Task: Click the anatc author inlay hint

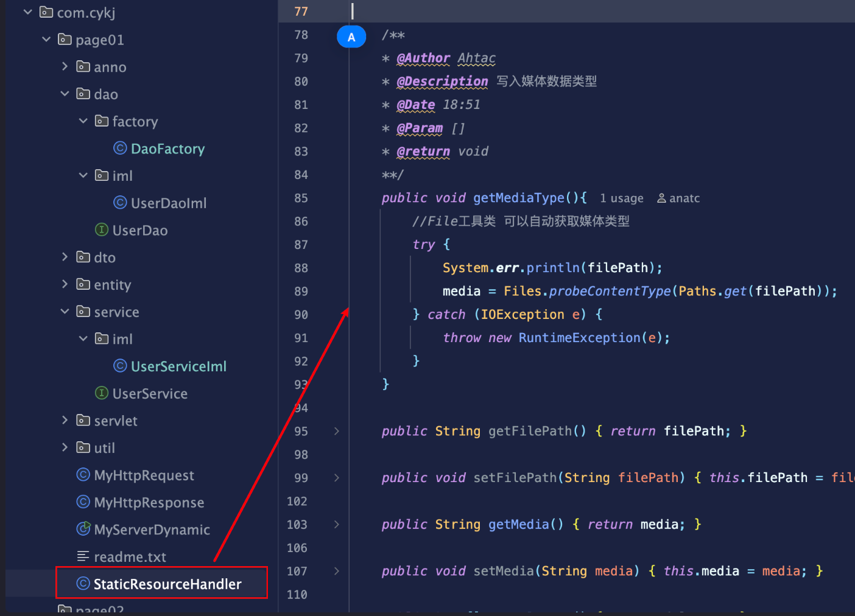Action: click(678, 198)
